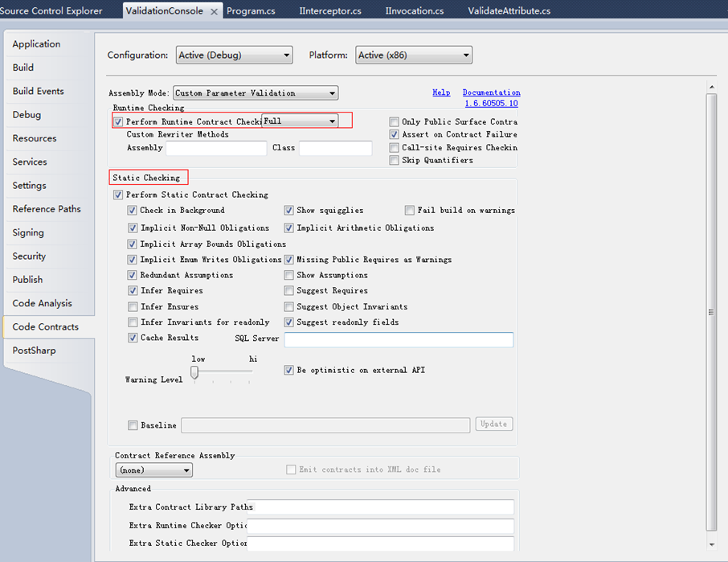The image size is (728, 562).
Task: Open the Help link
Action: click(x=441, y=92)
